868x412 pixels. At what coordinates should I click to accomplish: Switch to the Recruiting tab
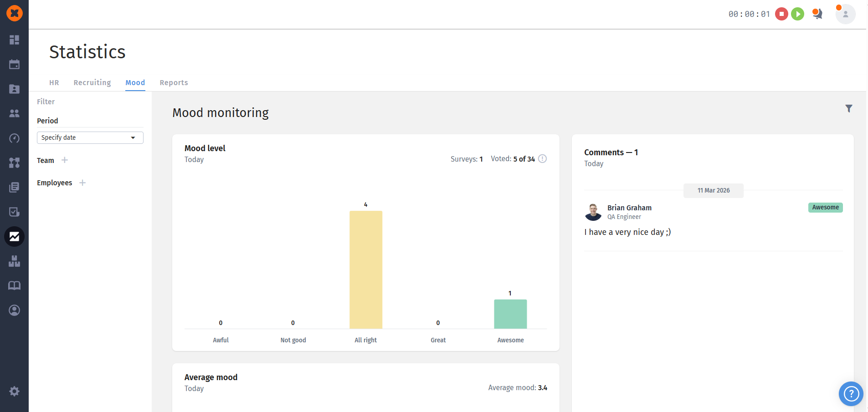[x=92, y=82]
